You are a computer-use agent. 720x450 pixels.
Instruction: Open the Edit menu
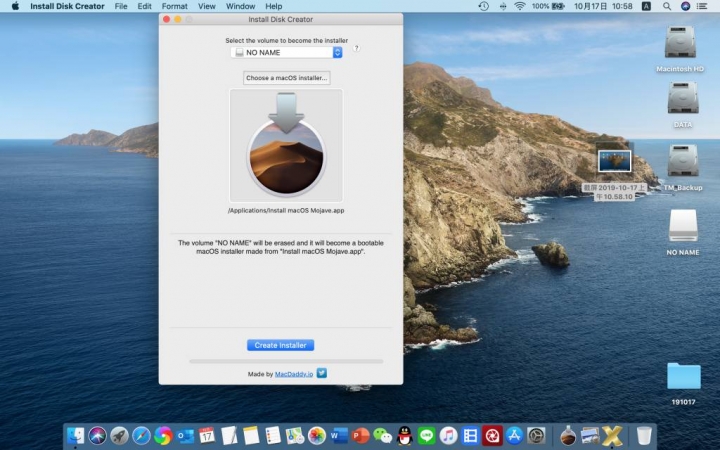pyautogui.click(x=144, y=6)
